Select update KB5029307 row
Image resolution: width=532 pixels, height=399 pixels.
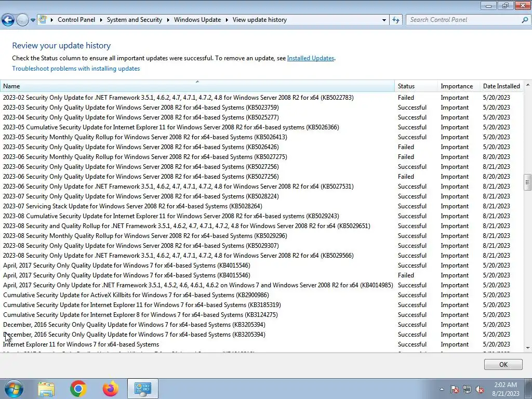[262, 246]
